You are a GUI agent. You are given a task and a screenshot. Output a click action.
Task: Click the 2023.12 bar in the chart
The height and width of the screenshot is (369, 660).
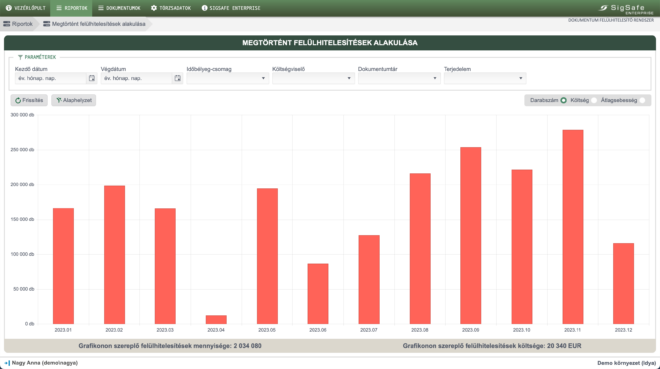click(623, 284)
